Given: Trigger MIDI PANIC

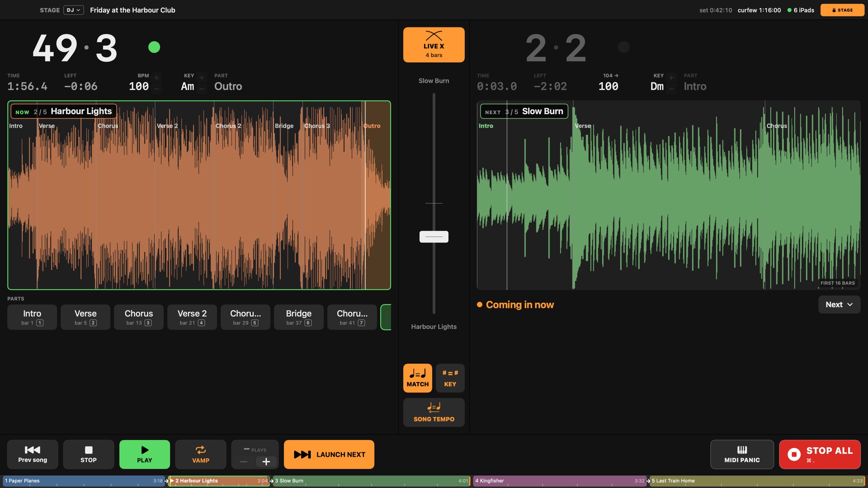Looking at the screenshot, I should click(742, 454).
